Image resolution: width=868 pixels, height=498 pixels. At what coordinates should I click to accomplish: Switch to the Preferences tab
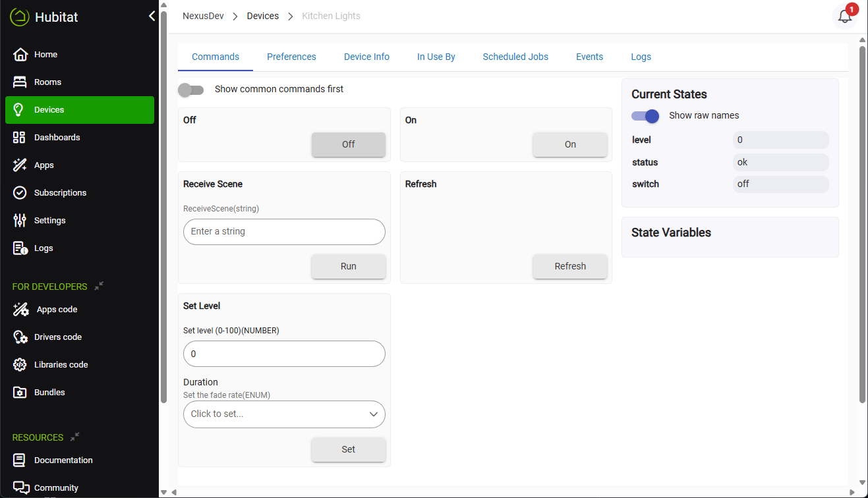coord(291,57)
